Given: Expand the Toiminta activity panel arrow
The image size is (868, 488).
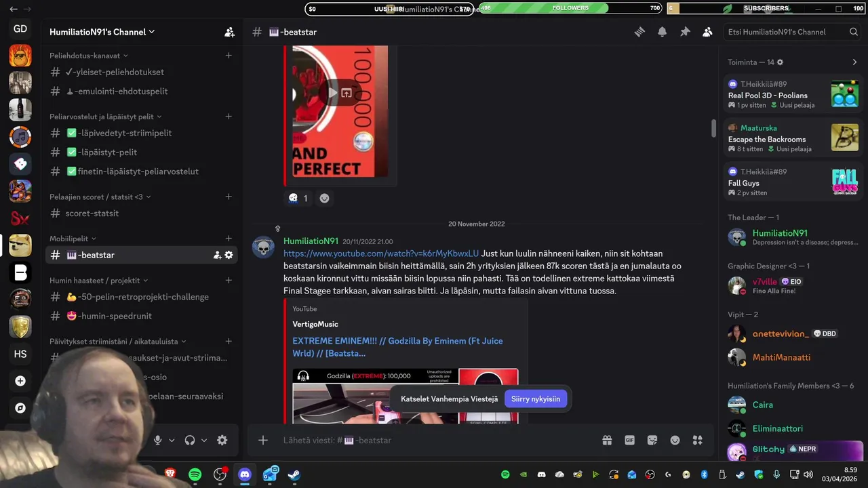Looking at the screenshot, I should point(854,62).
